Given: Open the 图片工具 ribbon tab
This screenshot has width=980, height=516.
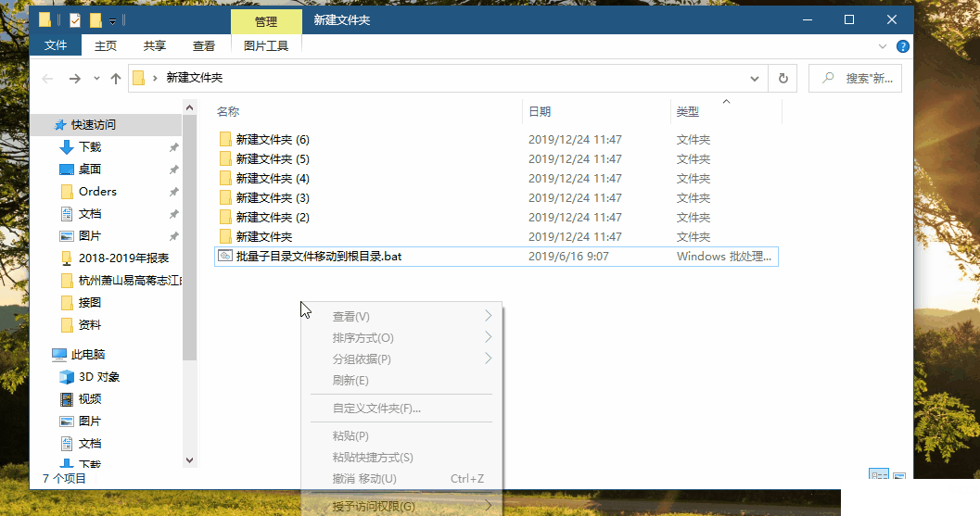Looking at the screenshot, I should 266,45.
